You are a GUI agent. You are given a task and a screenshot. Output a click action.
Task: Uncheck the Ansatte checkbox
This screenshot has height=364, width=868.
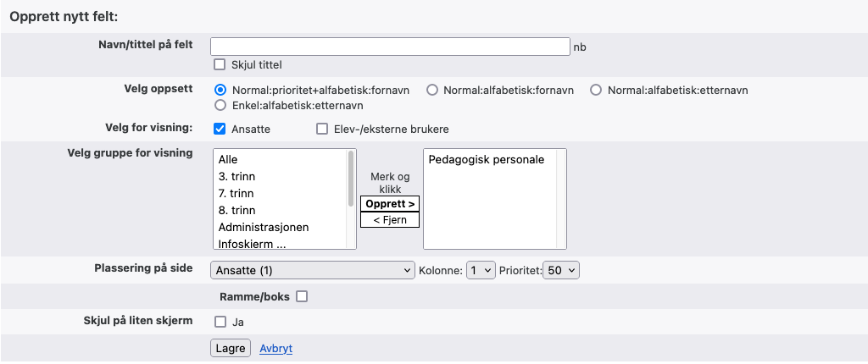coord(220,129)
